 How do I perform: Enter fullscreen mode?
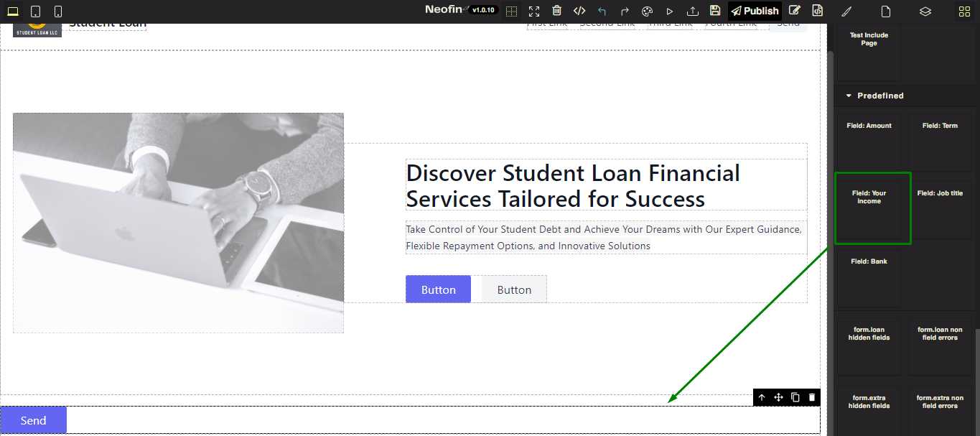[534, 11]
